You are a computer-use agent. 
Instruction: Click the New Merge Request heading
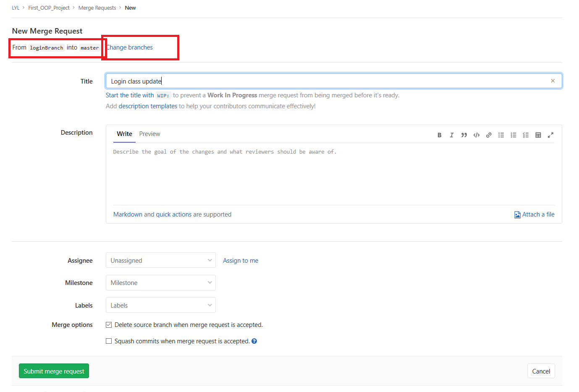[47, 31]
